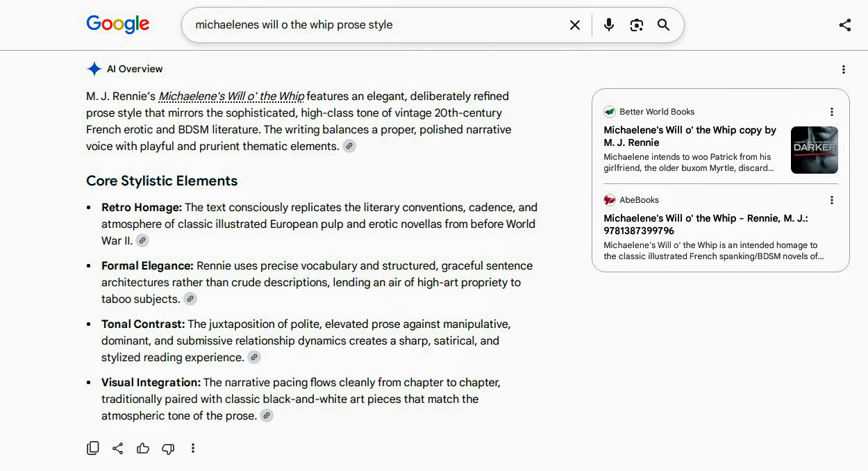Click the Better World Books snippet description
The width and height of the screenshot is (868, 471).
tap(688, 163)
